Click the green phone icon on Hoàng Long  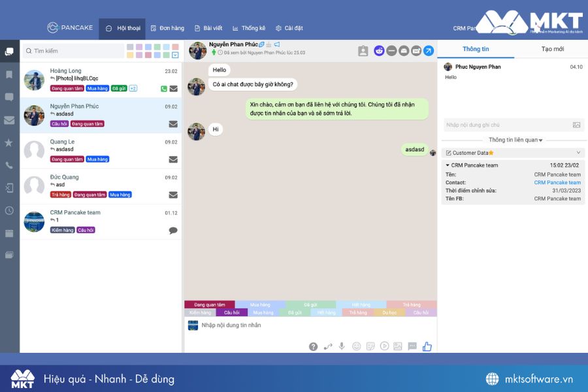pos(164,89)
